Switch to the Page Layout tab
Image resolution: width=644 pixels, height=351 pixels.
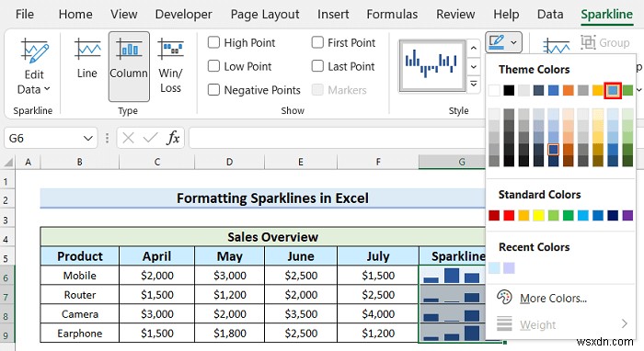tap(265, 15)
